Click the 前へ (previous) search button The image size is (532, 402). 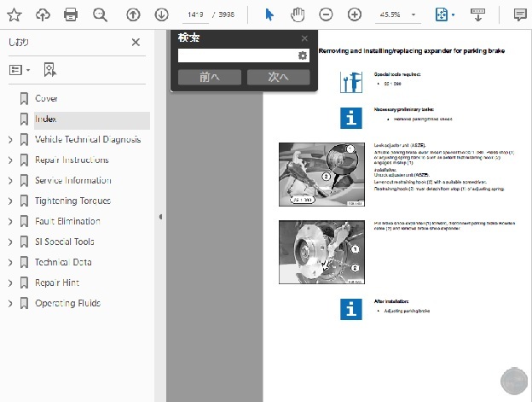pyautogui.click(x=209, y=77)
